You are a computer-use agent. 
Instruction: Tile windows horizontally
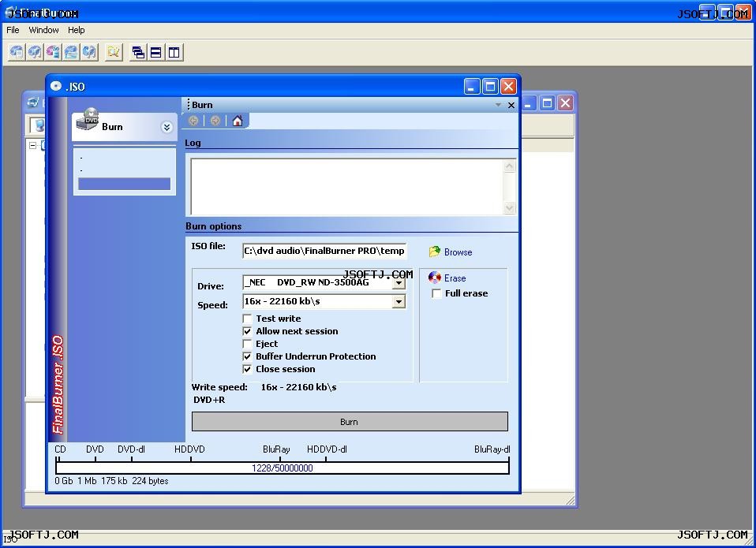156,52
